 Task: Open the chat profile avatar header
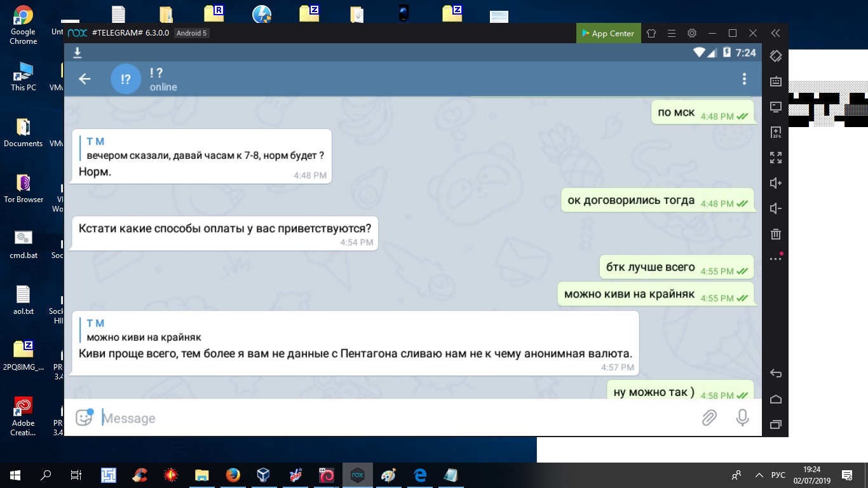coord(126,79)
